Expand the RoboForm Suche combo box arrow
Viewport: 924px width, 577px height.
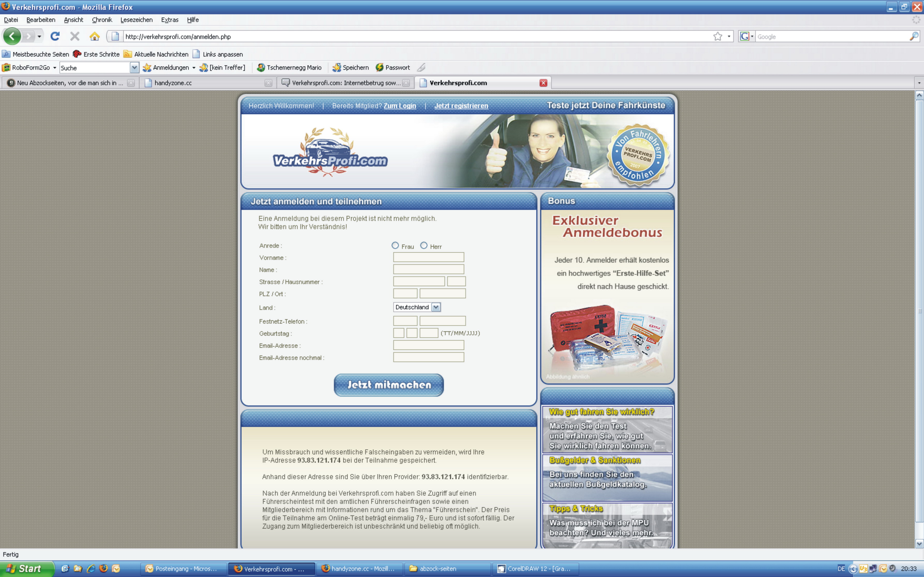(x=134, y=68)
